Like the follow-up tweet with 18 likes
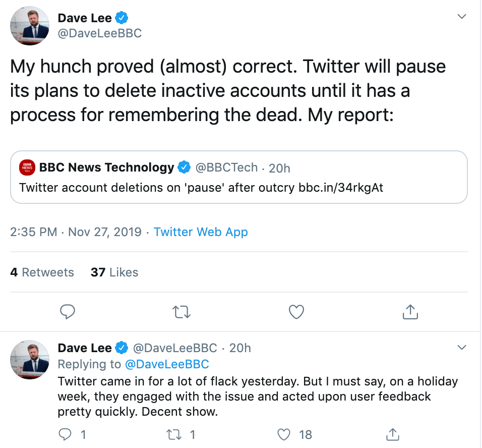Image resolution: width=482 pixels, height=448 pixels. pos(285,434)
